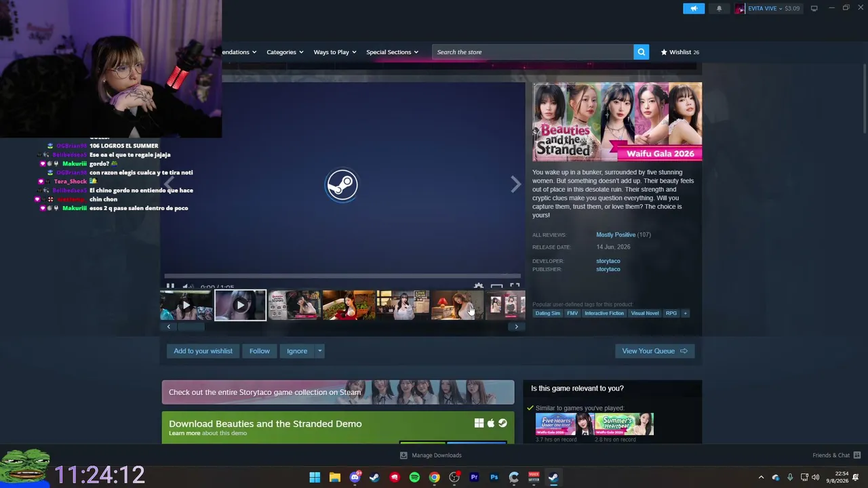The image size is (868, 488).
Task: Open Voicemeeter from the taskbar
Action: coord(534,477)
